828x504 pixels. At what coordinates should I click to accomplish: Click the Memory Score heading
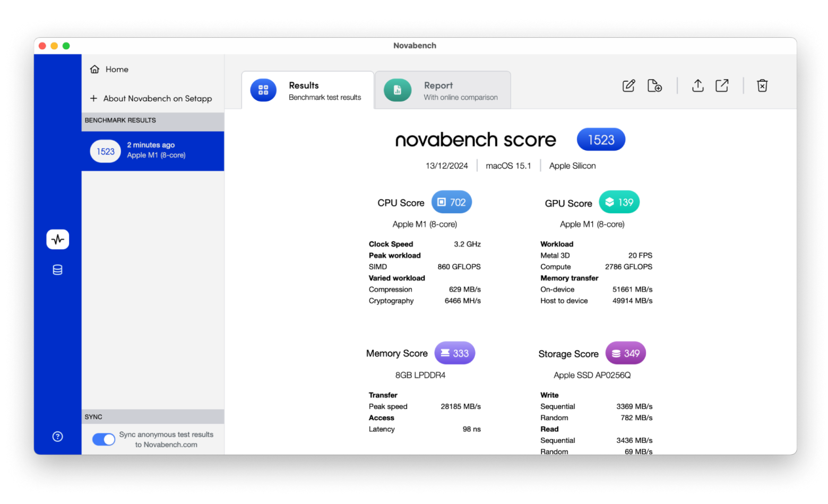tap(396, 354)
